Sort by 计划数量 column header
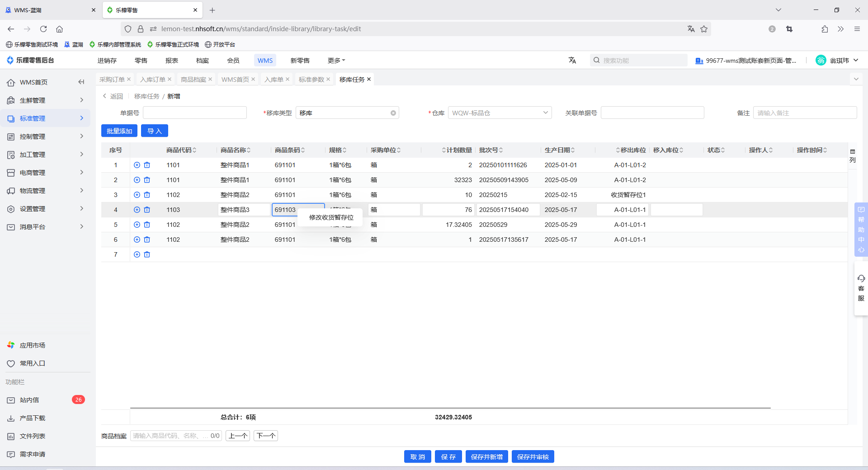Viewport: 868px width, 470px height. point(457,150)
